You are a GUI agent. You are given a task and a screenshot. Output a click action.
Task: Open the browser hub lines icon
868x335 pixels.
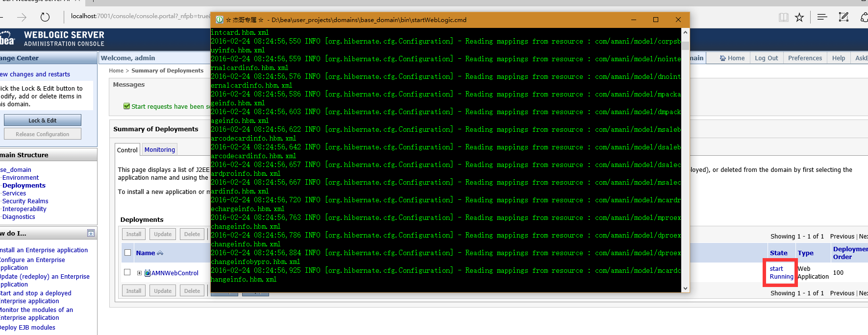(x=822, y=17)
